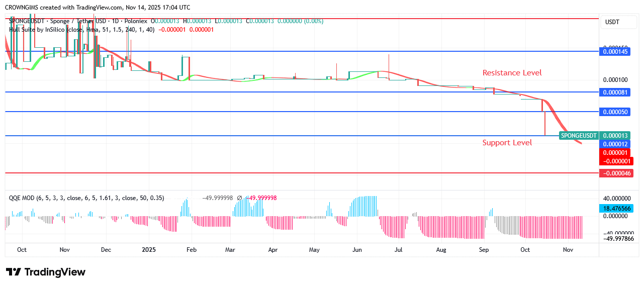The width and height of the screenshot is (644, 287).
Task: Click the top red horizontal line
Action: [302, 19]
